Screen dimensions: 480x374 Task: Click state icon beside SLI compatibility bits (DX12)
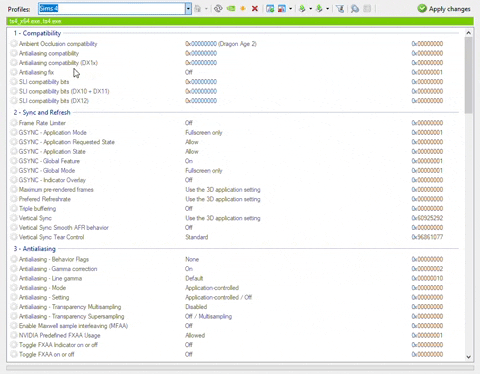14,101
